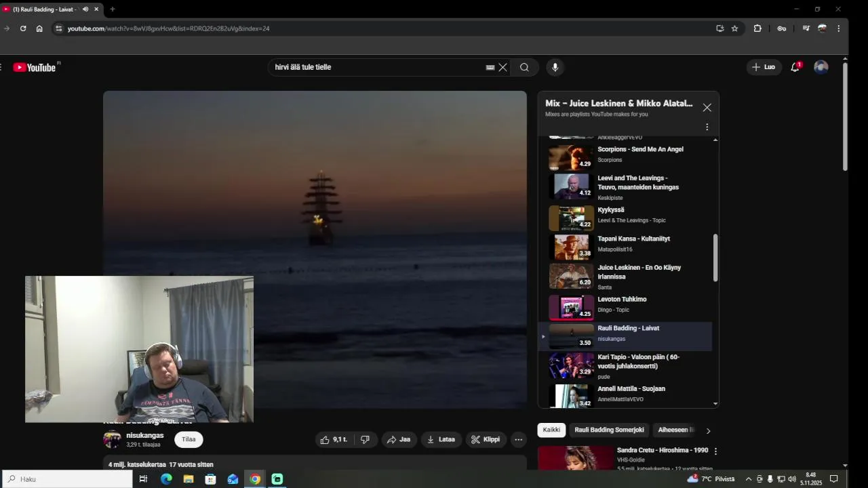Play Kari Tapio - Valoon päin
The width and height of the screenshot is (868, 488).
coord(625,366)
